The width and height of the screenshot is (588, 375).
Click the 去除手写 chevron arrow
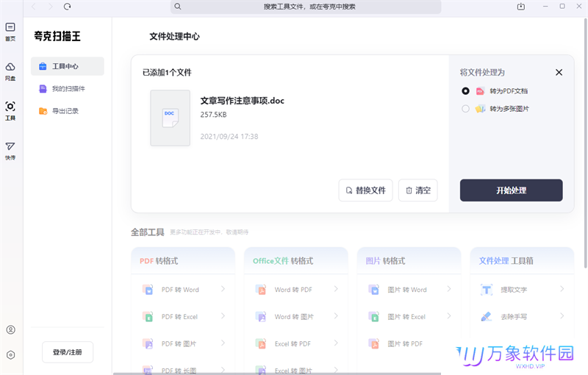[x=562, y=315]
